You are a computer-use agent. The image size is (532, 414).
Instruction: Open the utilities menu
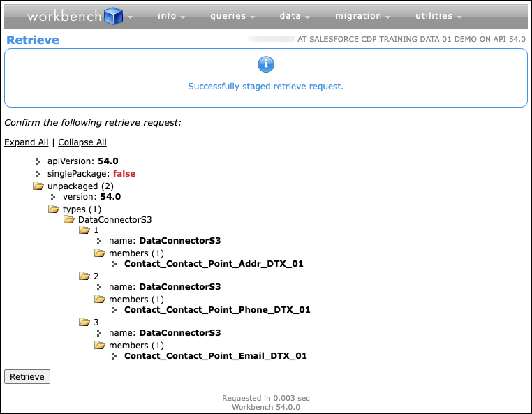(x=438, y=16)
